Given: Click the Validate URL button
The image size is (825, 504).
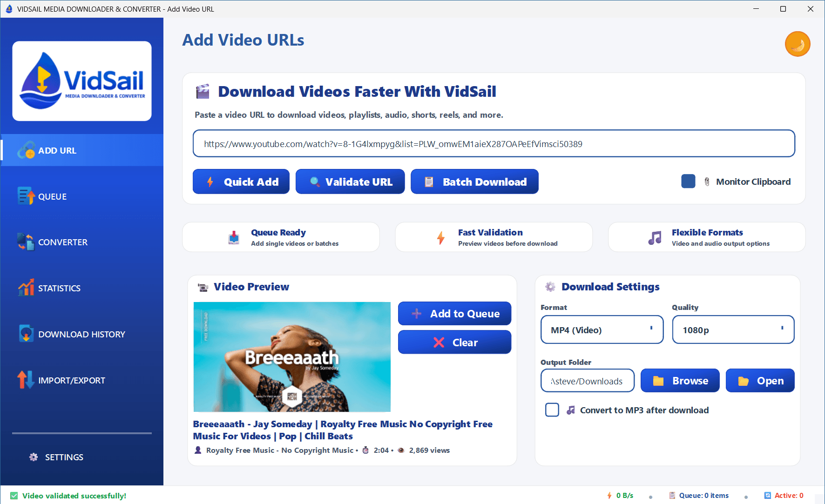Looking at the screenshot, I should click(350, 181).
